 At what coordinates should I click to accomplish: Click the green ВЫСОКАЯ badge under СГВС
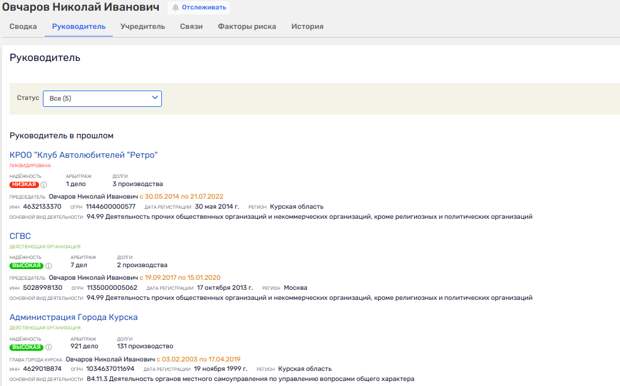tap(26, 266)
